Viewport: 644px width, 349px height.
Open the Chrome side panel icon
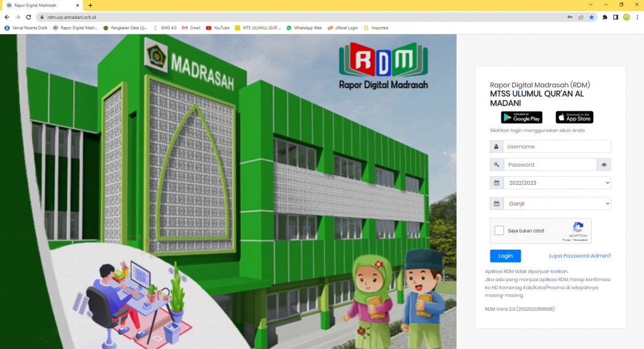616,17
